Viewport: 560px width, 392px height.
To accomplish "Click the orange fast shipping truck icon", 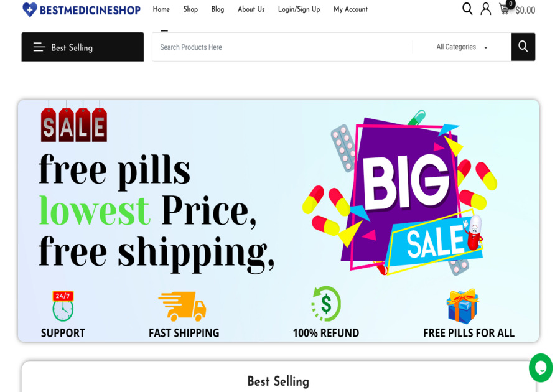I will click(x=182, y=306).
